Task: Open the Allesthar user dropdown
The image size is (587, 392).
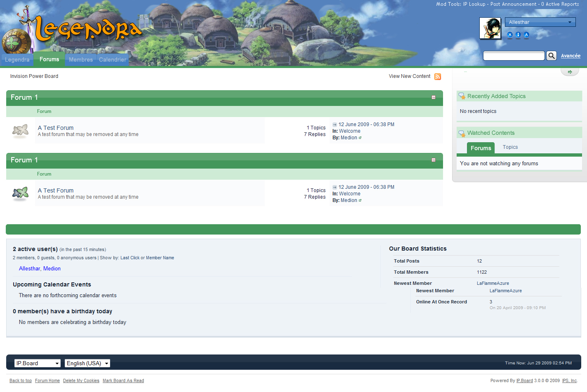Action: [x=540, y=22]
